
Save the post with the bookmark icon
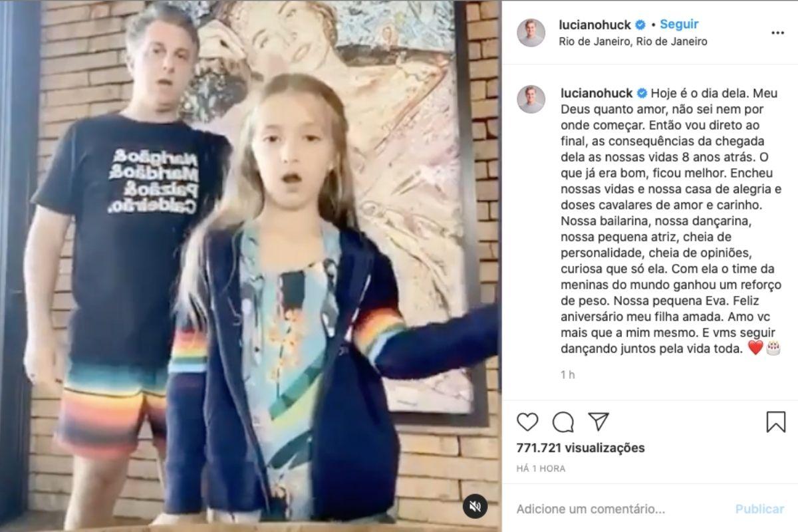click(x=776, y=422)
